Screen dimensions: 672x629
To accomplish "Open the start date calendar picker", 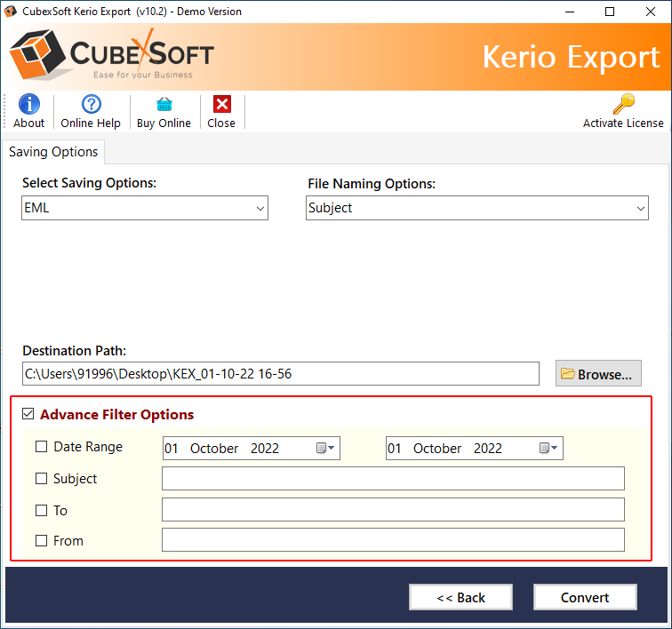I will click(325, 449).
